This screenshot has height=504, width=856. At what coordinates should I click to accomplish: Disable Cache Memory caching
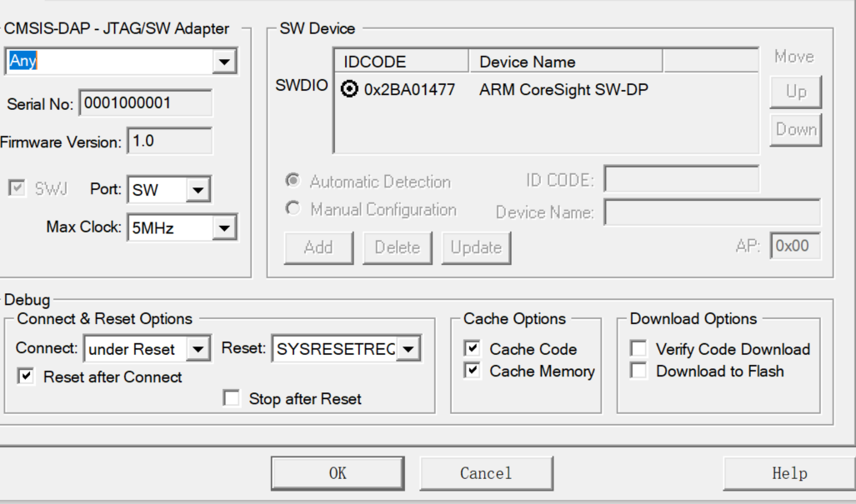coord(472,371)
